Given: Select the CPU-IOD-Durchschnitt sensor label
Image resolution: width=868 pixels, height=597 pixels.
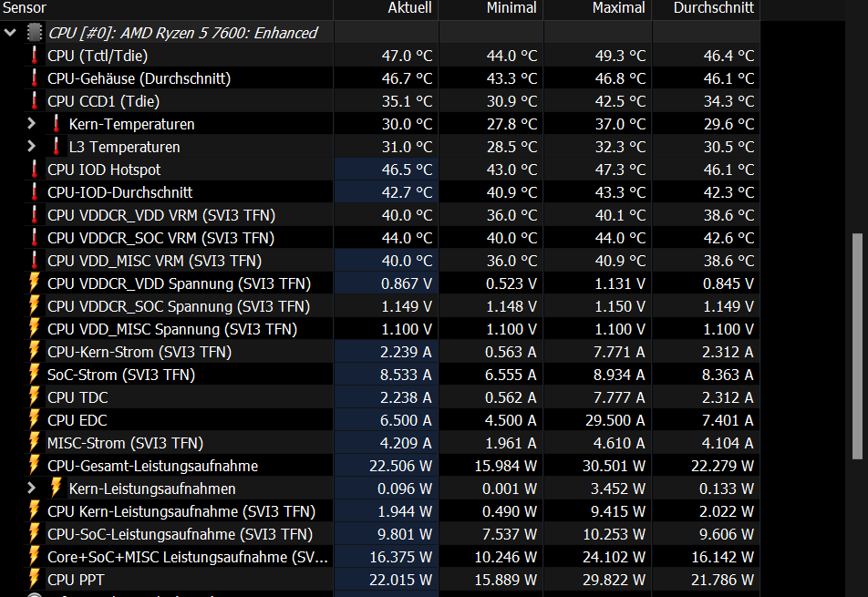Looking at the screenshot, I should point(119,192).
